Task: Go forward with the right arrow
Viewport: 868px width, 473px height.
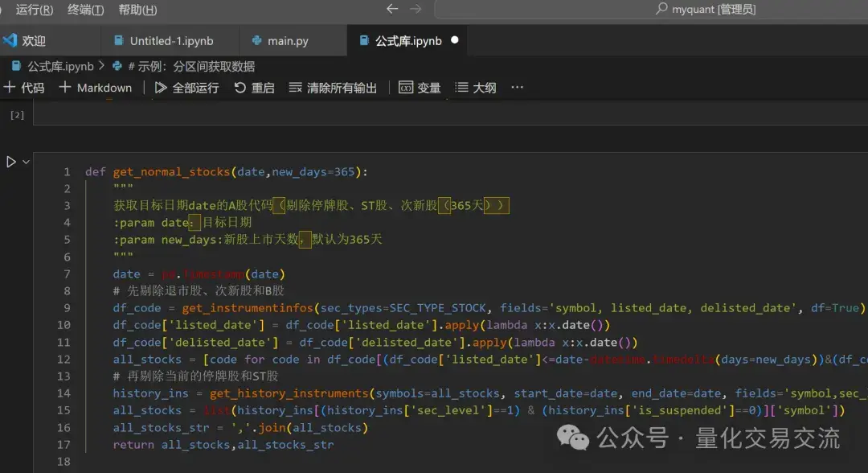Action: [x=416, y=9]
